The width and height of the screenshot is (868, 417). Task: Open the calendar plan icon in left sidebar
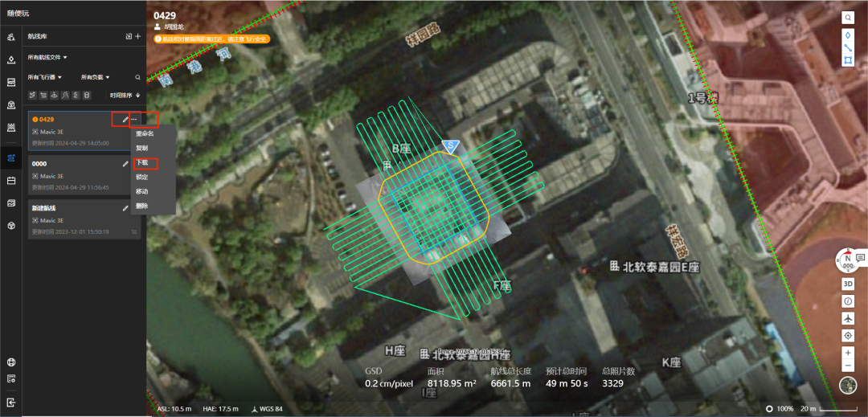[10, 180]
